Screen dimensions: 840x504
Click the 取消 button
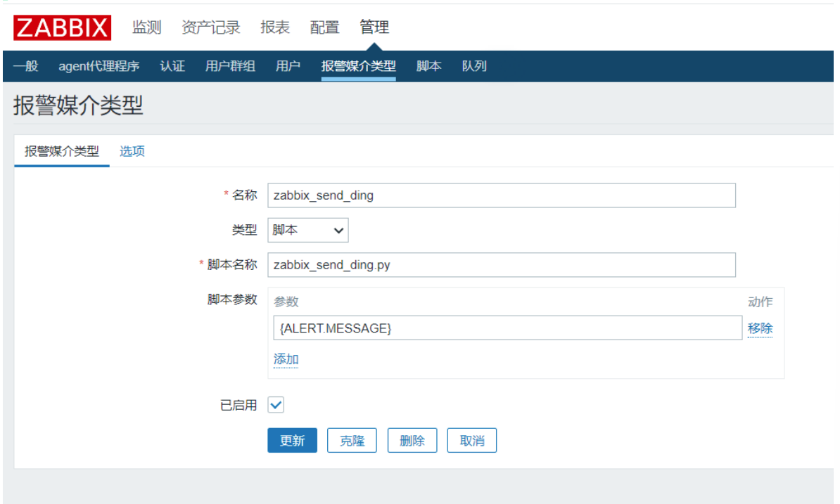tap(472, 440)
